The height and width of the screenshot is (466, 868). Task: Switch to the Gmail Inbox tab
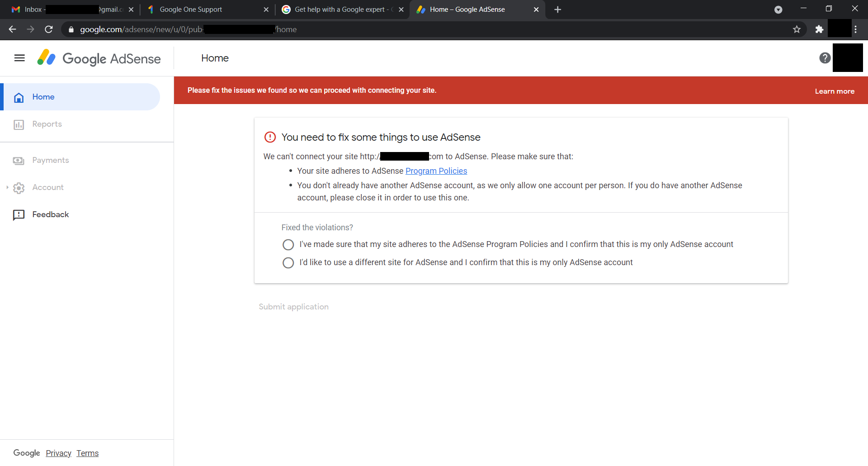[x=72, y=10]
